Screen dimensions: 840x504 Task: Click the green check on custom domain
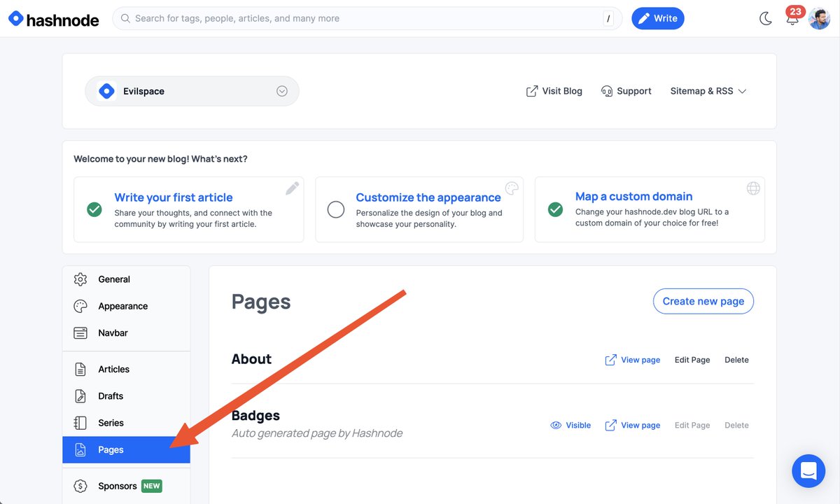(555, 209)
